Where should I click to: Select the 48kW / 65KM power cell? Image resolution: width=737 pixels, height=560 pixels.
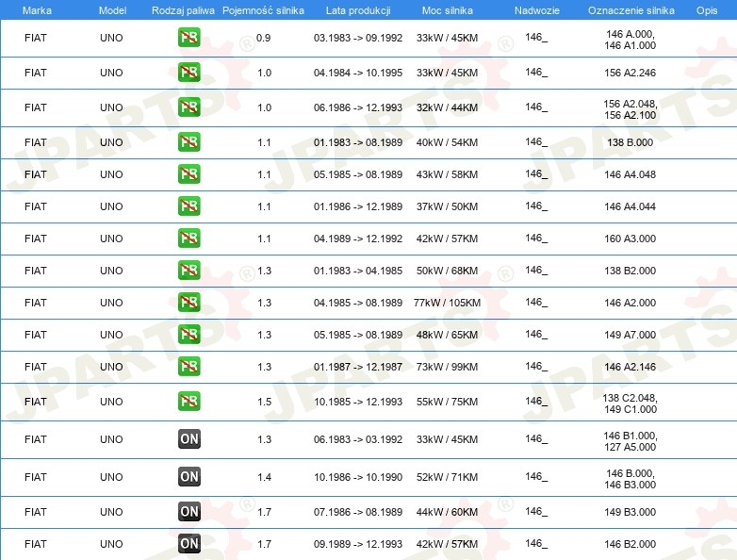tap(447, 335)
